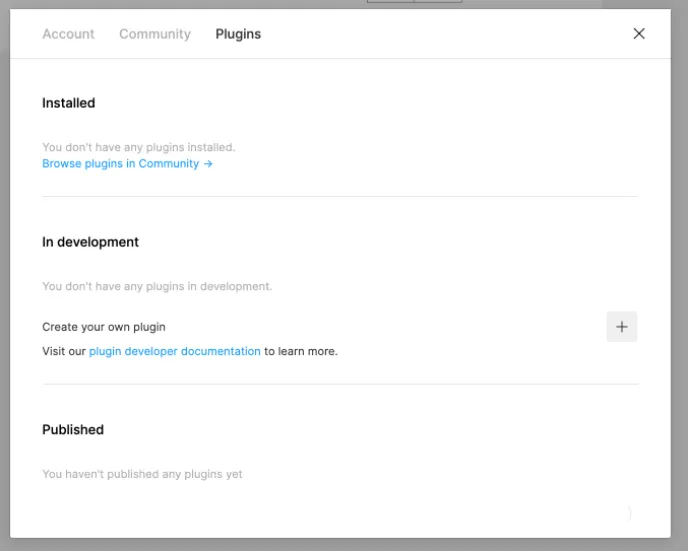The image size is (689, 551).
Task: Click the 'You don't have any plugins installed' message
Action: point(138,148)
